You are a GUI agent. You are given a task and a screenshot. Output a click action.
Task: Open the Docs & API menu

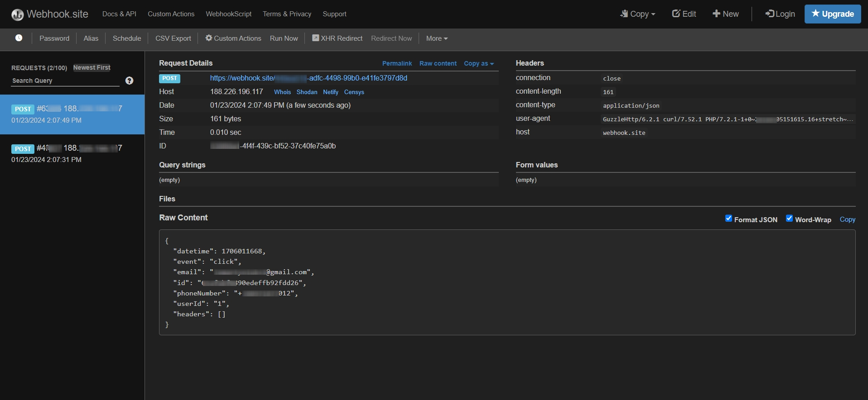coord(119,14)
